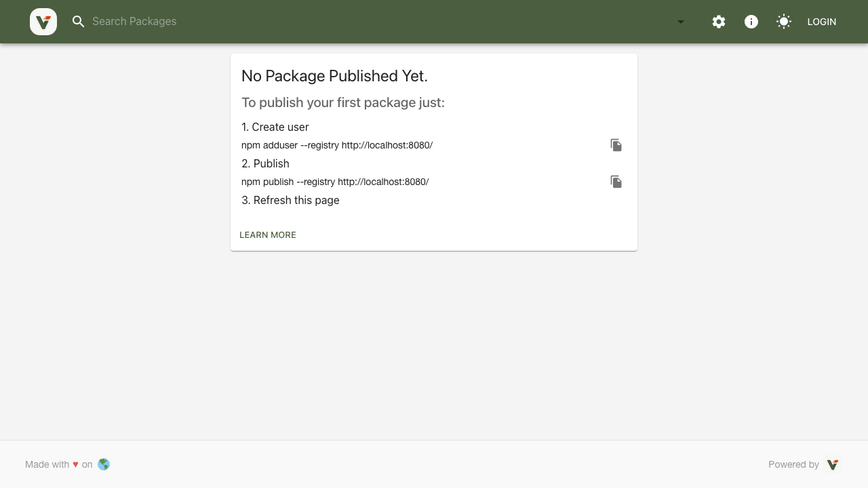Screen dimensions: 868x488
Task: Open the settings gear icon
Action: 719,22
